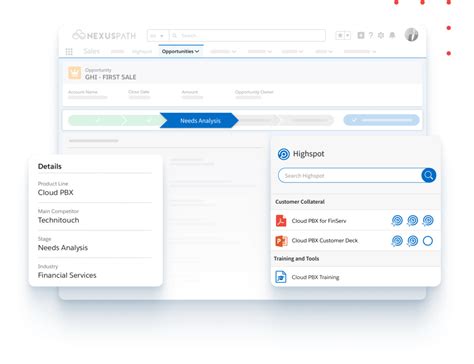
Task: Click third rating icon for Cloud PBX for FinServ
Action: pyautogui.click(x=428, y=220)
